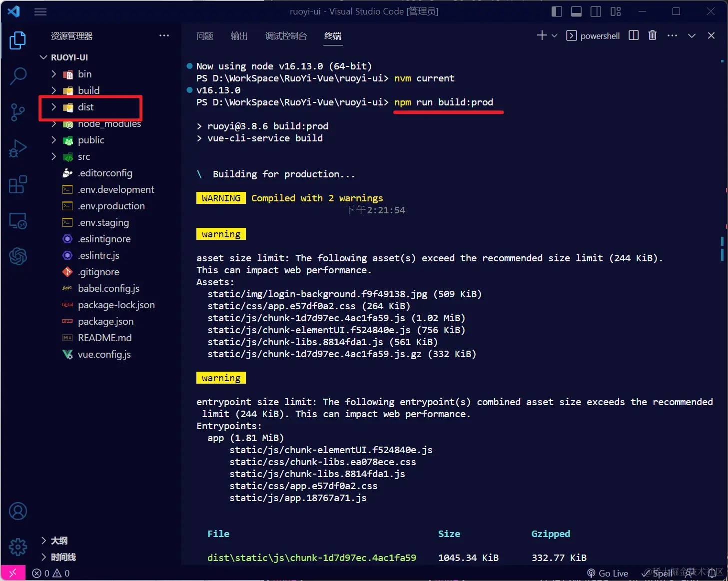Click the remote window indicator in status bar

(x=13, y=573)
